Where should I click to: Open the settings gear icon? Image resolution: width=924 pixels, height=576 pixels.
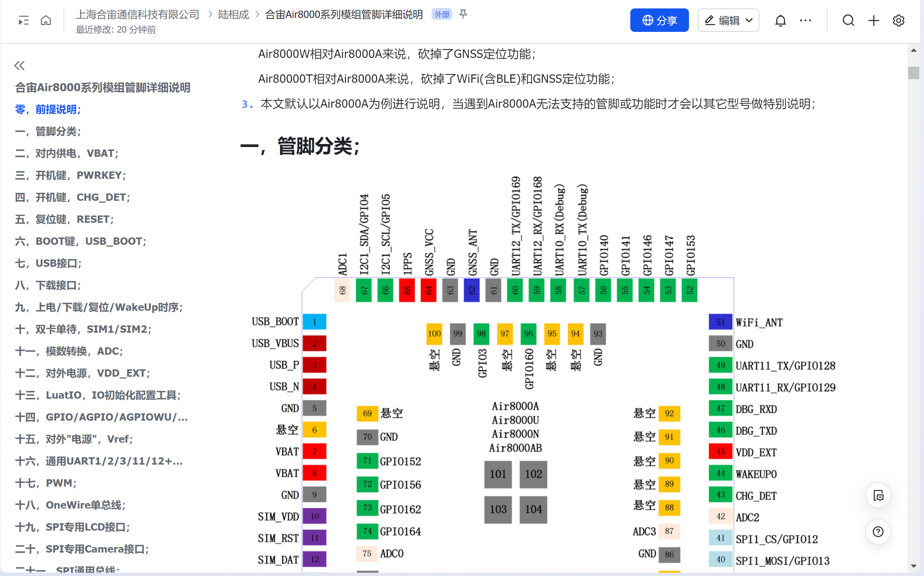pyautogui.click(x=898, y=20)
